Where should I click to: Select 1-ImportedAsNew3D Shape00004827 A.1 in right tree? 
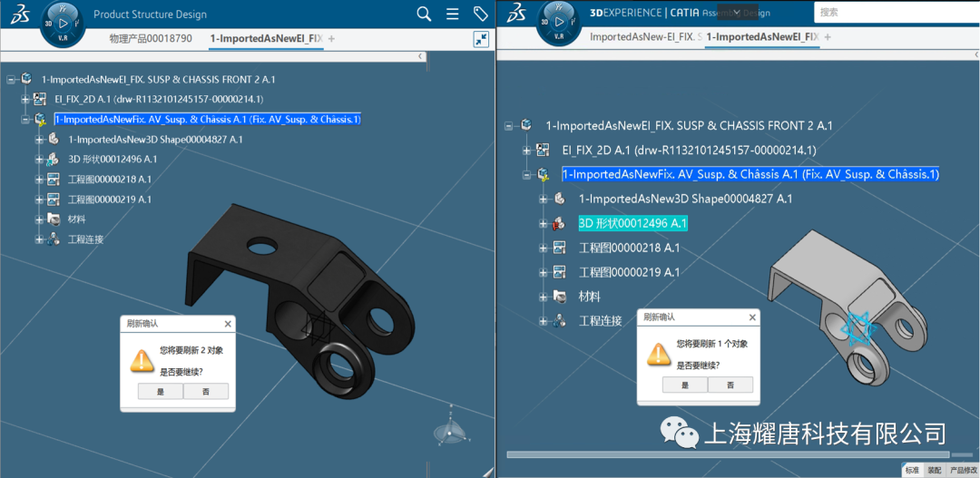686,199
